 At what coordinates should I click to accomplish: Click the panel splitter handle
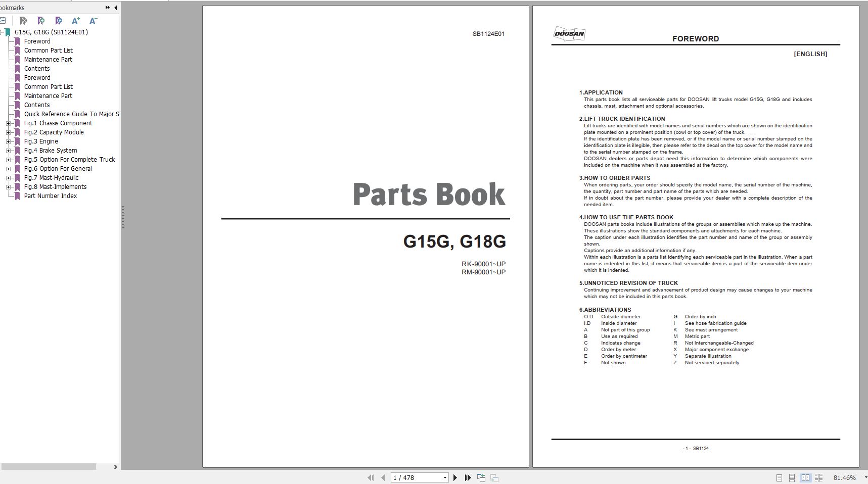point(122,217)
